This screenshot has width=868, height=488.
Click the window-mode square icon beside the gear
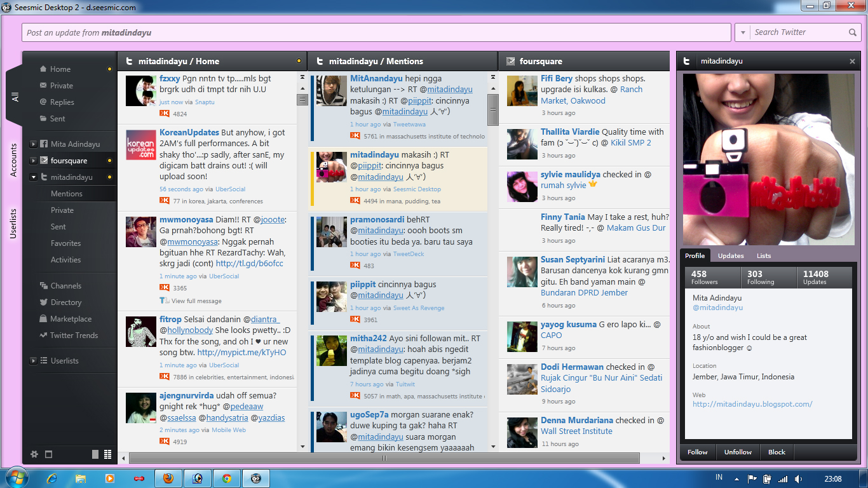pos(48,454)
